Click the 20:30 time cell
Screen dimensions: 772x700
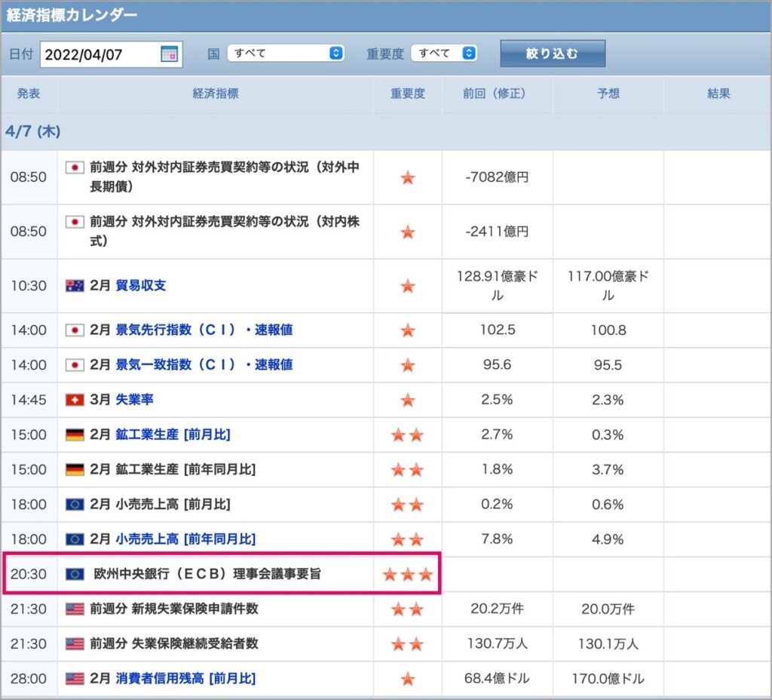click(x=29, y=574)
